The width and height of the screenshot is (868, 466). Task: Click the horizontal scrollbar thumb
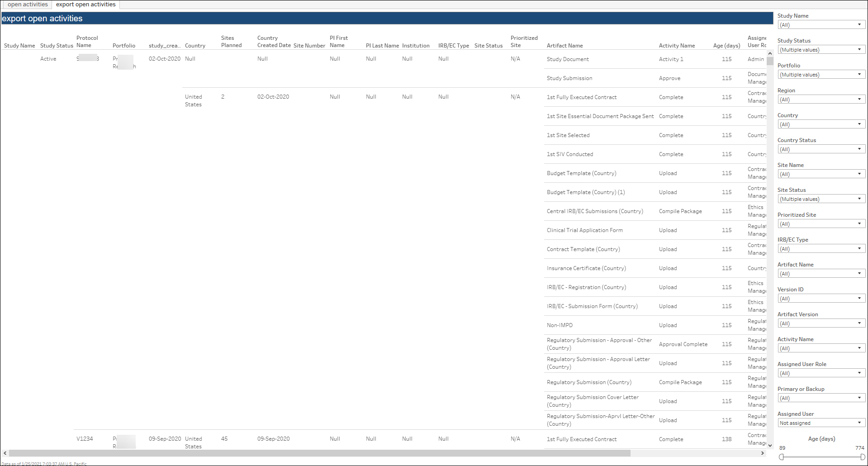tap(319, 453)
